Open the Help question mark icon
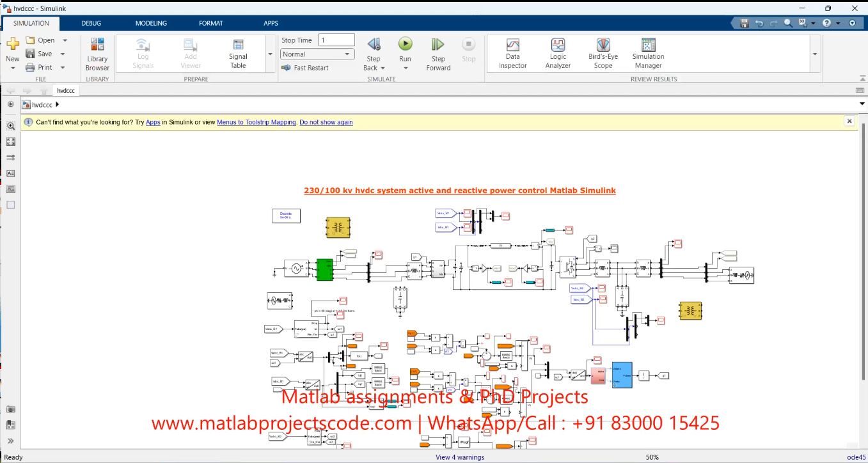868x463 pixels. pos(826,23)
